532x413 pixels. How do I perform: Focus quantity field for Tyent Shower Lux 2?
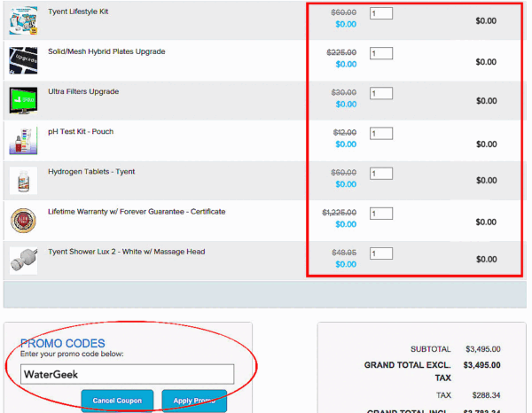point(381,253)
